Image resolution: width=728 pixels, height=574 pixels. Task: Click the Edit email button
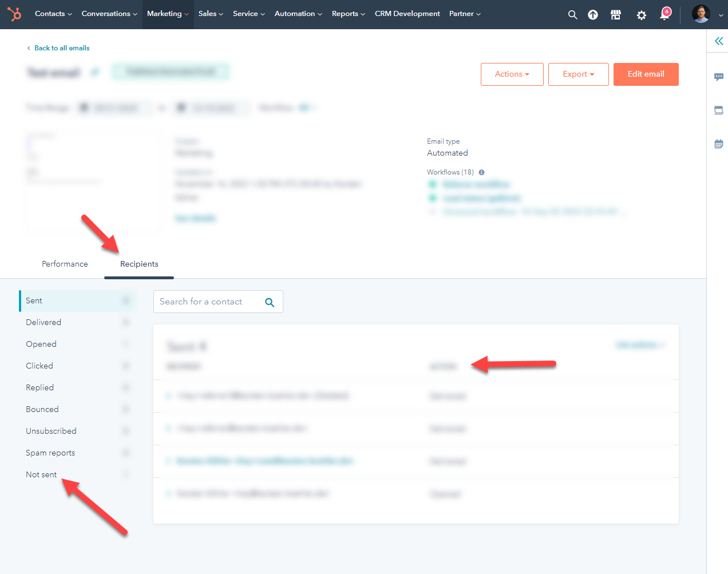click(x=646, y=74)
